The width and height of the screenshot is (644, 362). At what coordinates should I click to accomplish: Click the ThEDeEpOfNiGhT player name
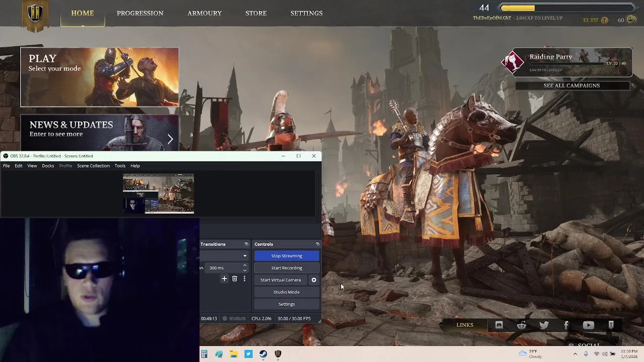point(492,18)
